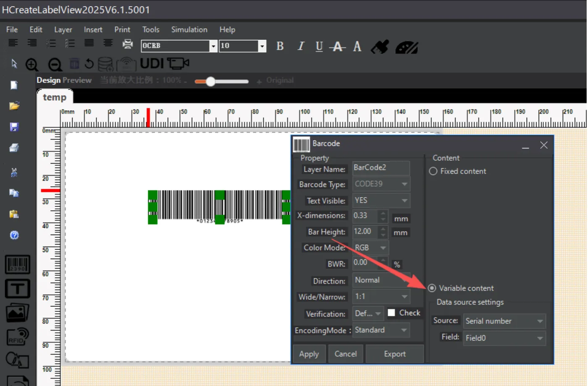This screenshot has height=386, width=588.
Task: Select the Variable content radio button
Action: pos(432,288)
